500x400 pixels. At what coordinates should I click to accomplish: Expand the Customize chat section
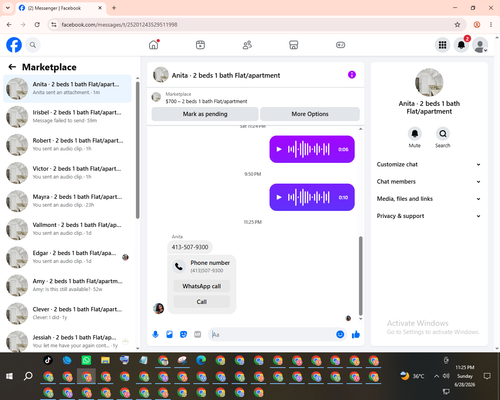429,164
